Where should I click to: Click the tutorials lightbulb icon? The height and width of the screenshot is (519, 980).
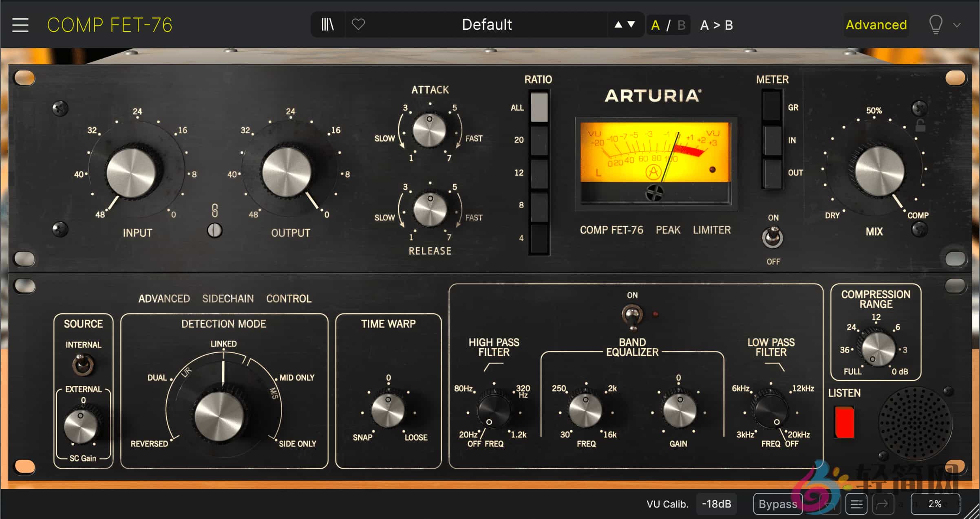[x=935, y=24]
